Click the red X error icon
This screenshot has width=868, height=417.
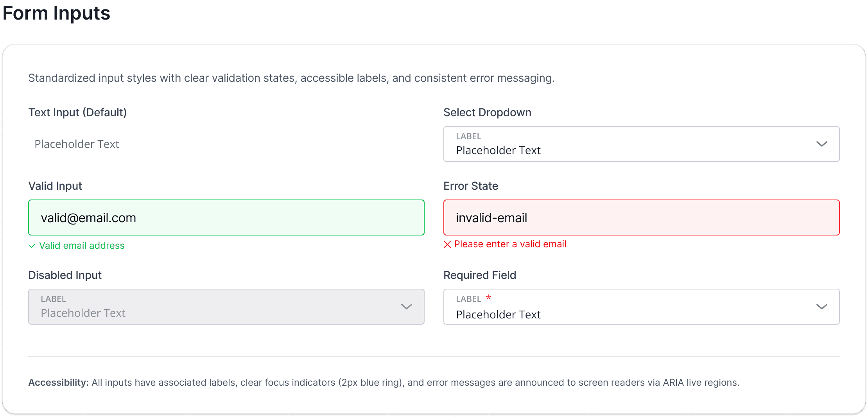(x=447, y=244)
